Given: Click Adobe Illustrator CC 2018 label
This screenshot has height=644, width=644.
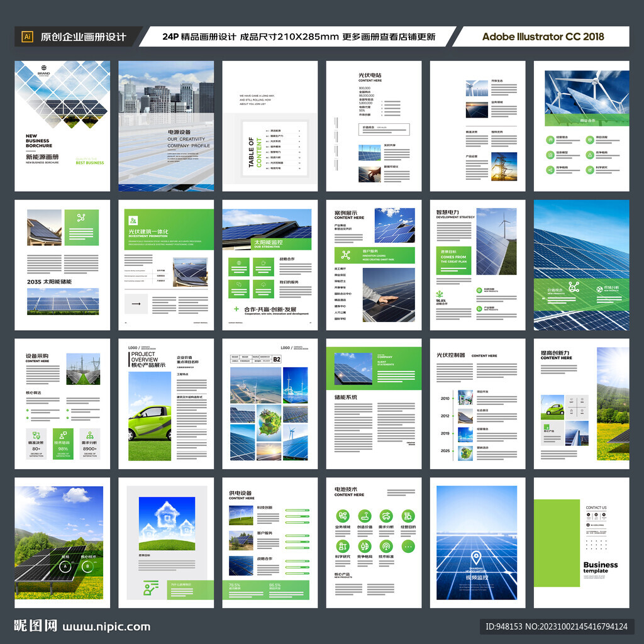Looking at the screenshot, I should tap(543, 36).
